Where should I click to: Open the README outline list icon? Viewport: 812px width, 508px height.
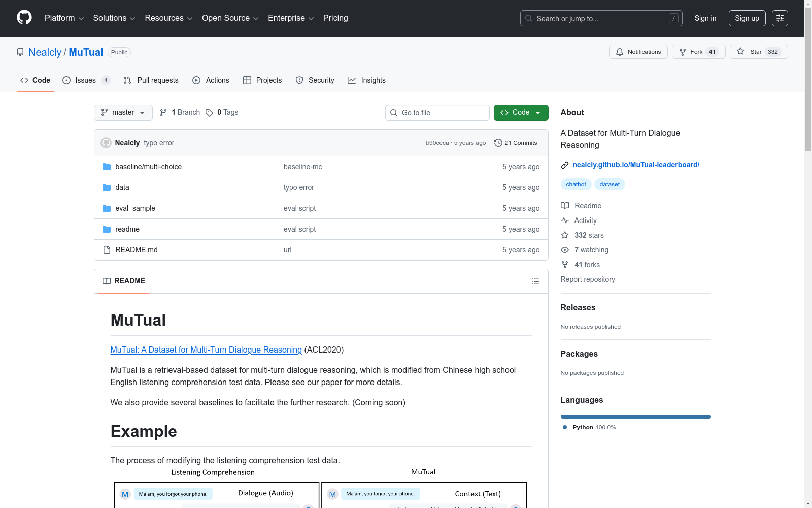coord(535,281)
